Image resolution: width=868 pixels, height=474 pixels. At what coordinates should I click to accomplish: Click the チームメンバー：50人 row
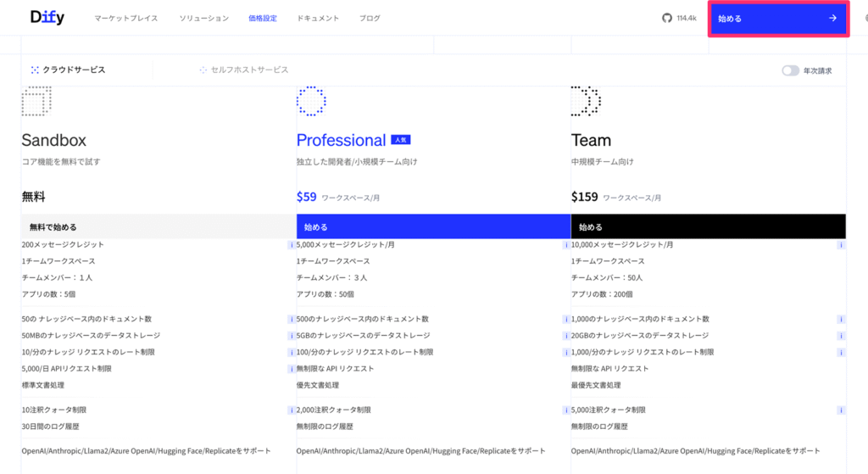click(607, 278)
